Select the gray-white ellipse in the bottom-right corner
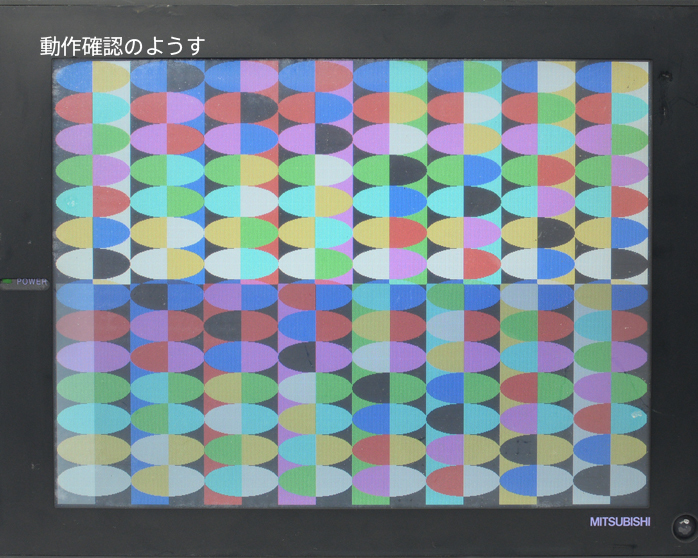Screen dimensions: 698x558 point(611,481)
